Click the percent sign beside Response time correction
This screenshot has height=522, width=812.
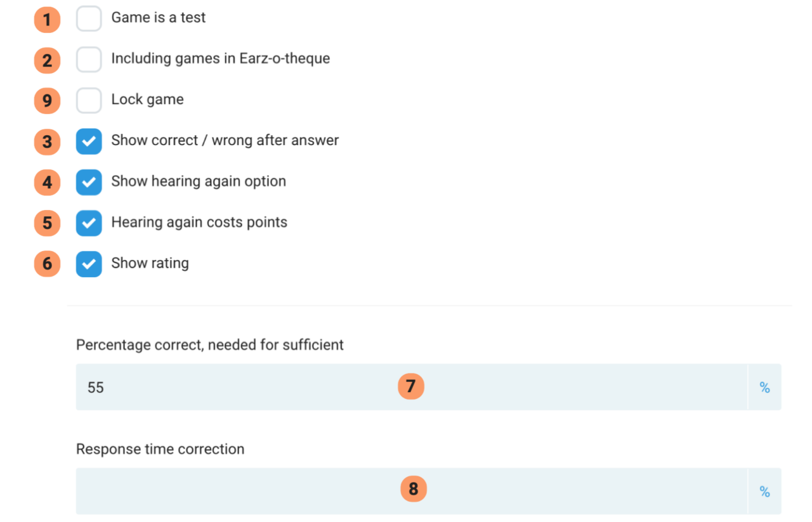pyautogui.click(x=764, y=492)
